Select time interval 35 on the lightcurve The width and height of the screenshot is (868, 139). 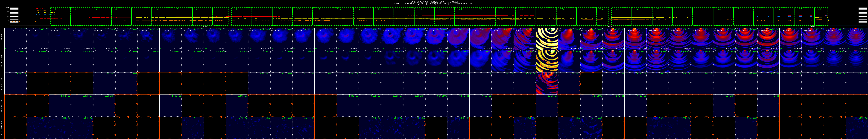pyautogui.click(x=743, y=16)
